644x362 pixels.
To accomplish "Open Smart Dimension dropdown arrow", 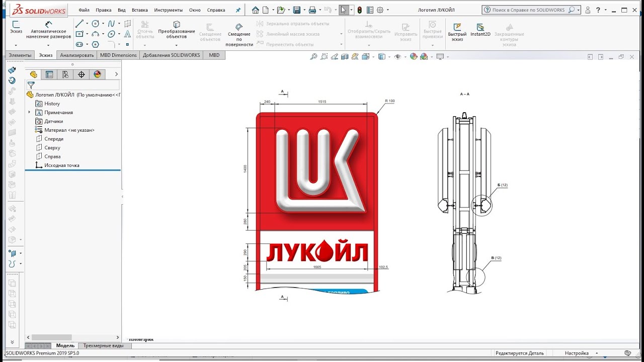I will pos(48,45).
